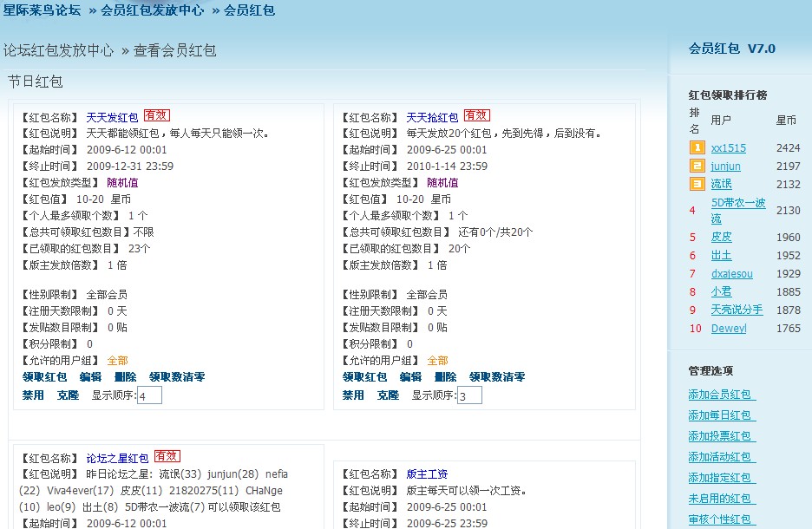Click the 红包领取排行榜 heading

pos(728,95)
